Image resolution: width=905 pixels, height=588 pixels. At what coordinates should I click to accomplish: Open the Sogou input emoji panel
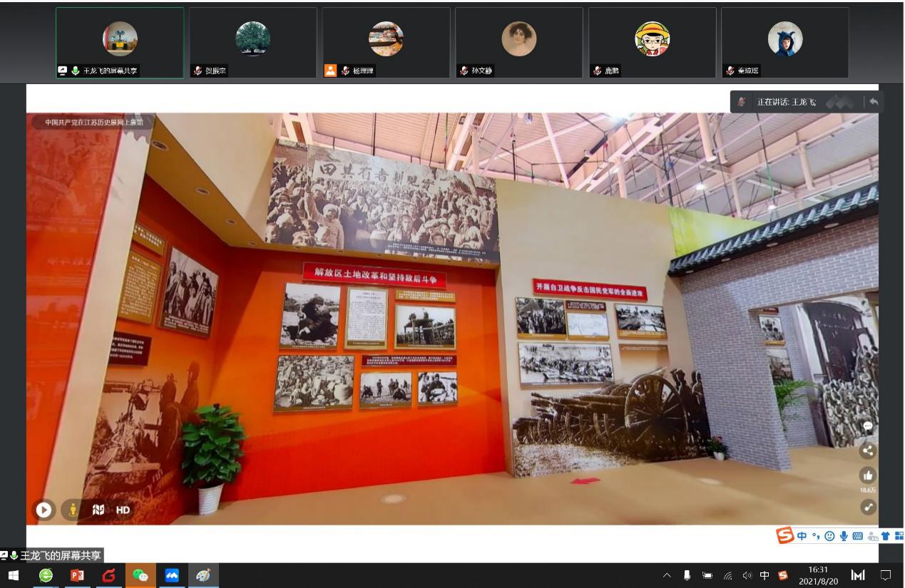click(829, 536)
